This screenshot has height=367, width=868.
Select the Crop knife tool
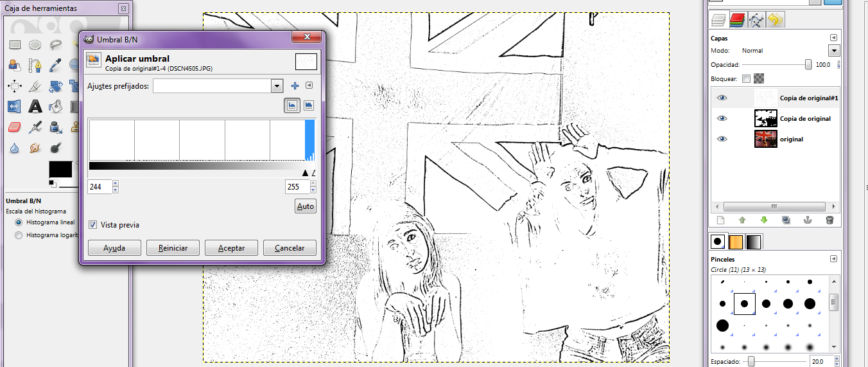point(35,85)
